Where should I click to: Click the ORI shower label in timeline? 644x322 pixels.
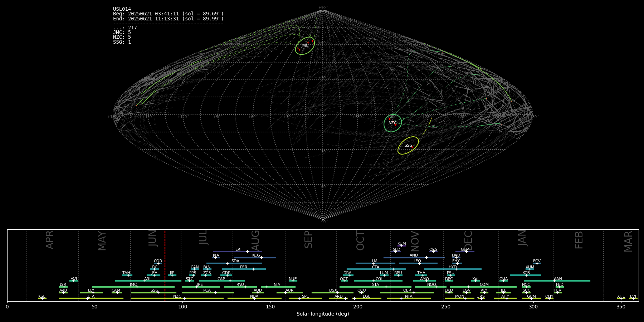[x=379, y=279]
